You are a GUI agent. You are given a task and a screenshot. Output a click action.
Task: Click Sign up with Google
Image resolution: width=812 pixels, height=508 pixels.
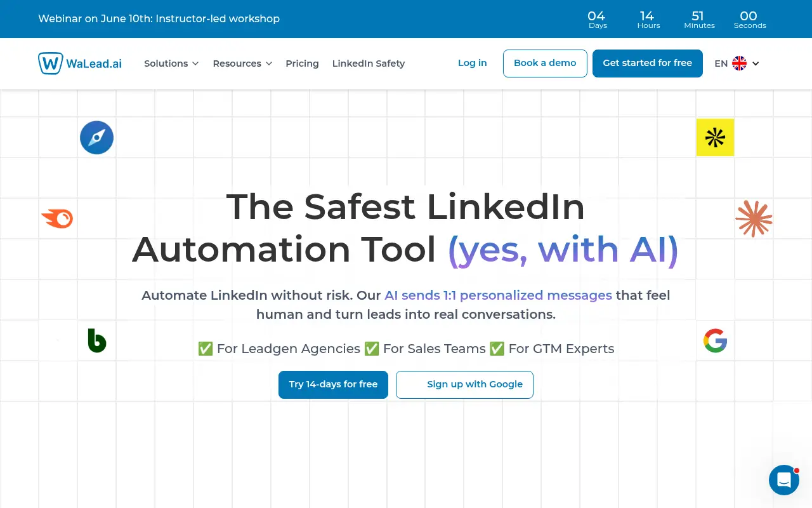point(464,385)
